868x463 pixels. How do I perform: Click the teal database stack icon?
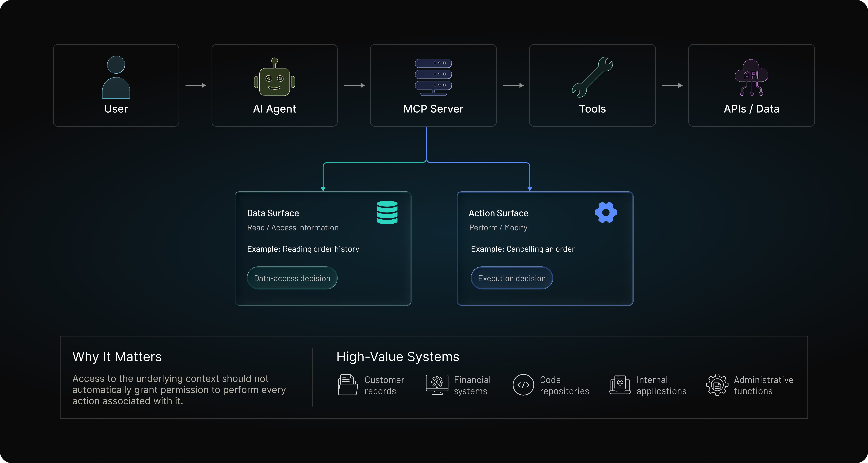(x=387, y=213)
